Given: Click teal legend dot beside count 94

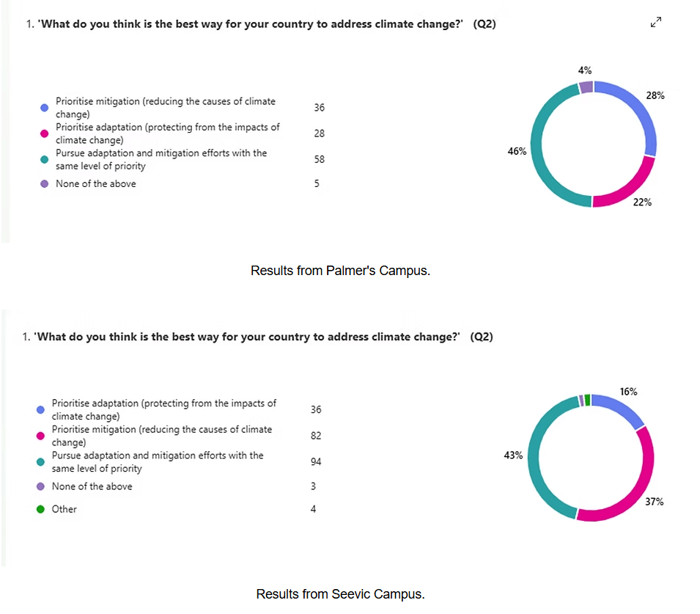Looking at the screenshot, I should (40, 461).
